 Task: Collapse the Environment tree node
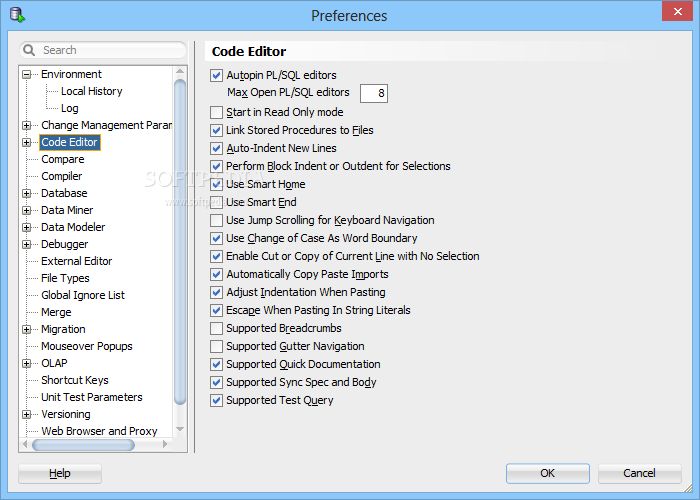tap(27, 75)
